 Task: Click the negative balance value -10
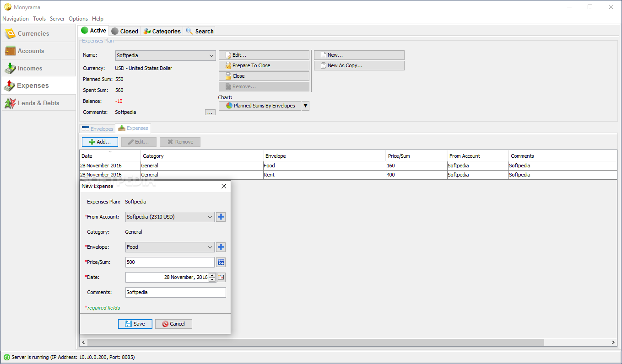(119, 101)
